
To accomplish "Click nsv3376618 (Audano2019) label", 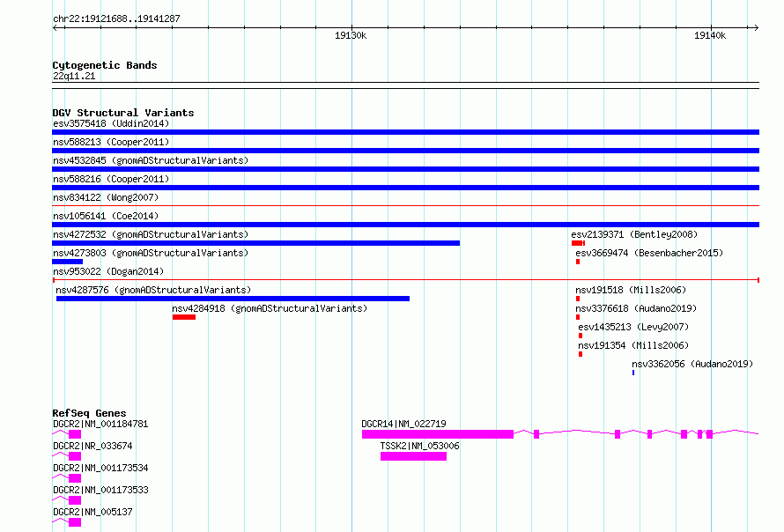I will pos(636,308).
